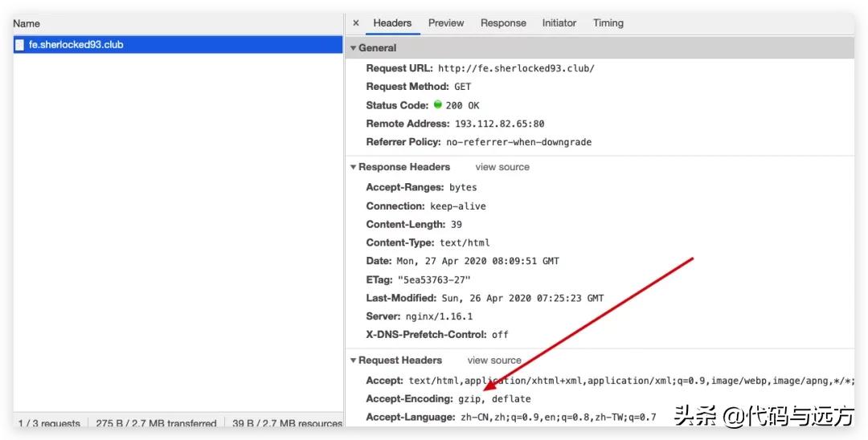Click the X-DNS-Prefetch-Control off header
This screenshot has height=440, width=868.
coord(436,335)
